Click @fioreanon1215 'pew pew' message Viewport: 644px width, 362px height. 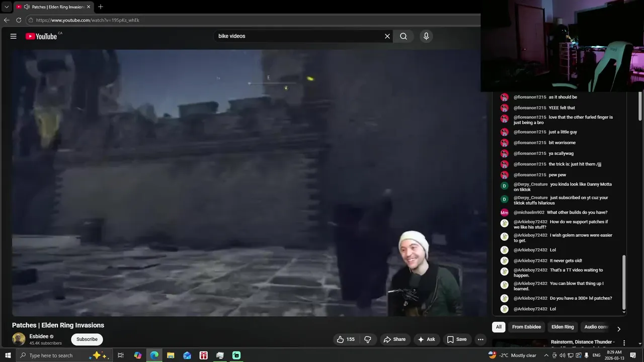tap(540, 175)
